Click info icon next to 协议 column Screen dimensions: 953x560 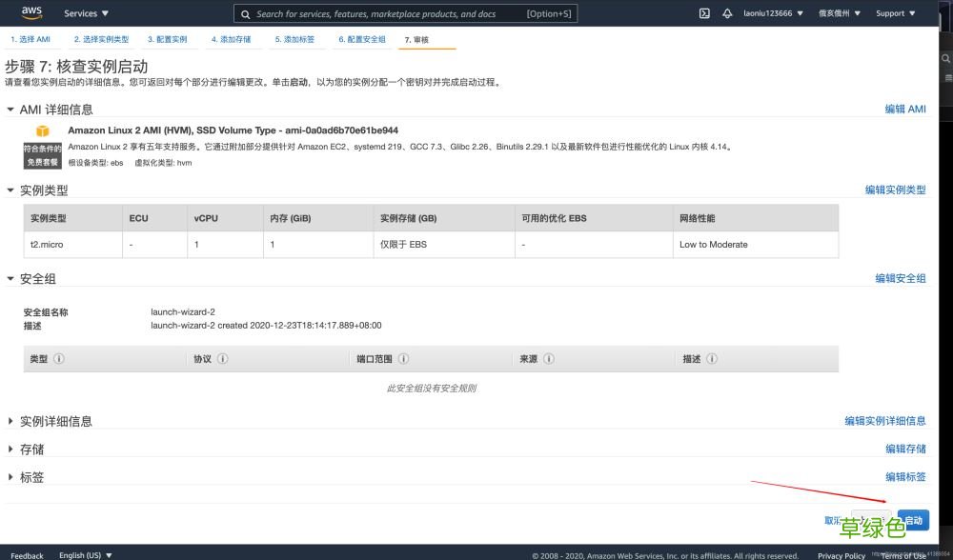click(223, 359)
